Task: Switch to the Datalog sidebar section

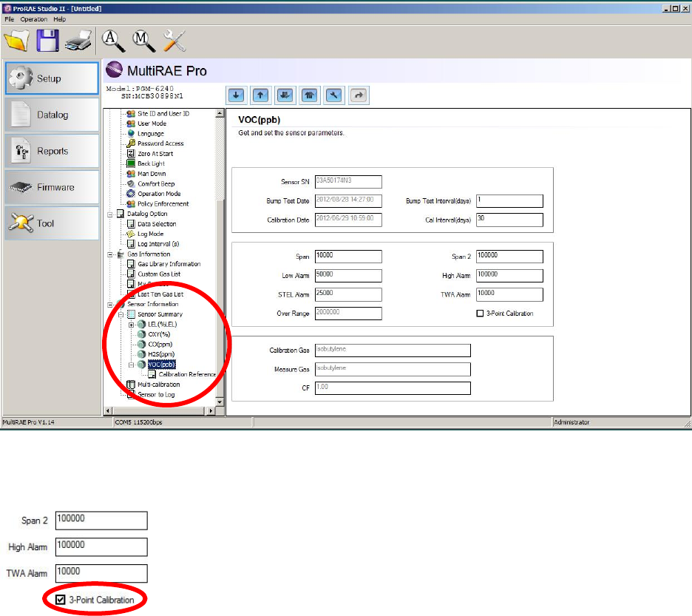Action: [x=52, y=115]
